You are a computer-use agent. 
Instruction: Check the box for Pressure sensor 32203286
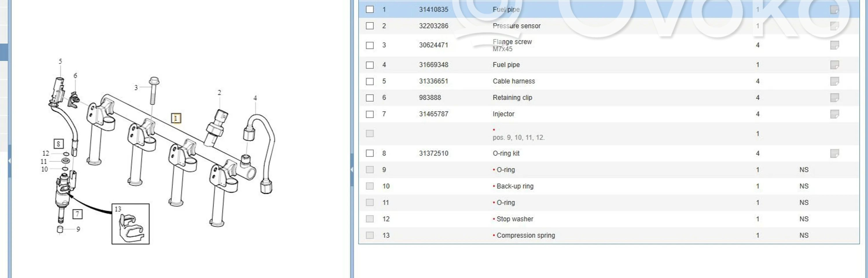coord(370,26)
